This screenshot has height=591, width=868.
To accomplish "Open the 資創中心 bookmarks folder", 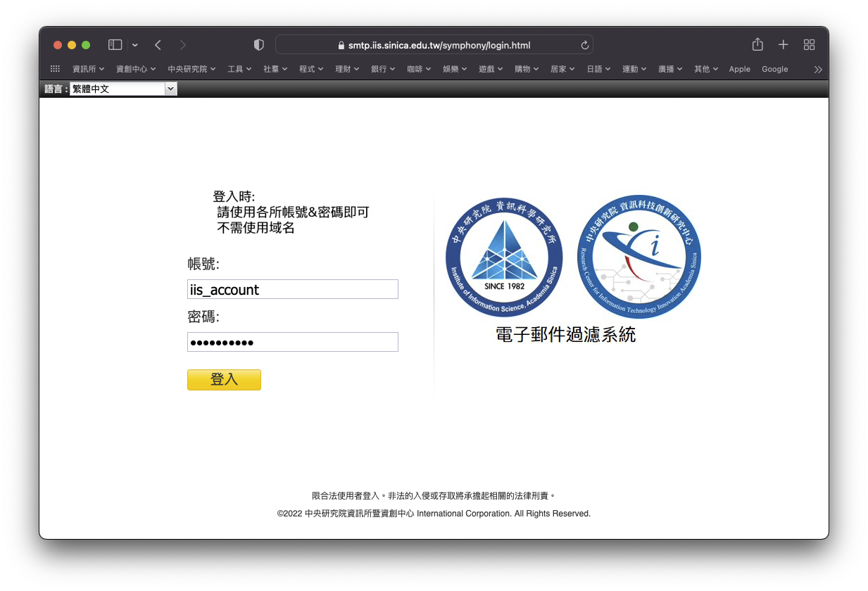I will 136,69.
